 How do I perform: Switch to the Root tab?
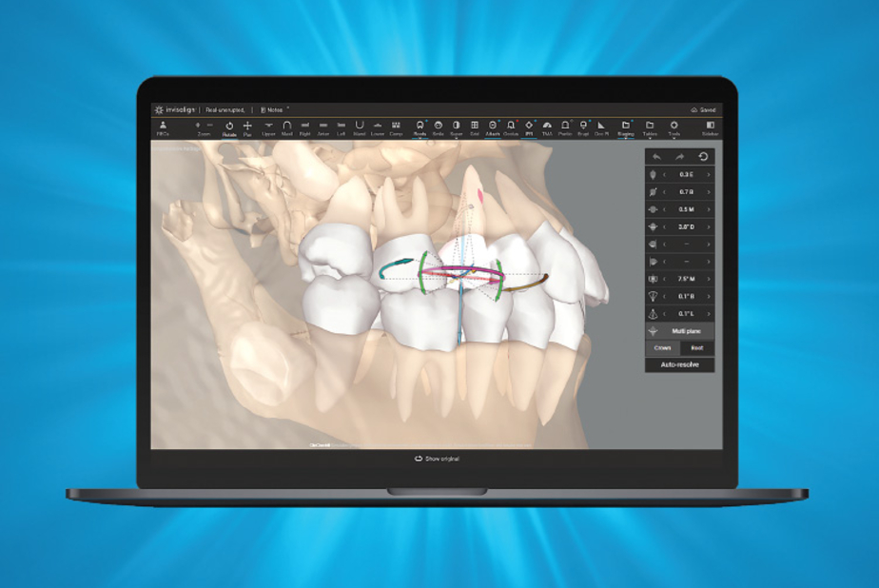click(x=695, y=346)
